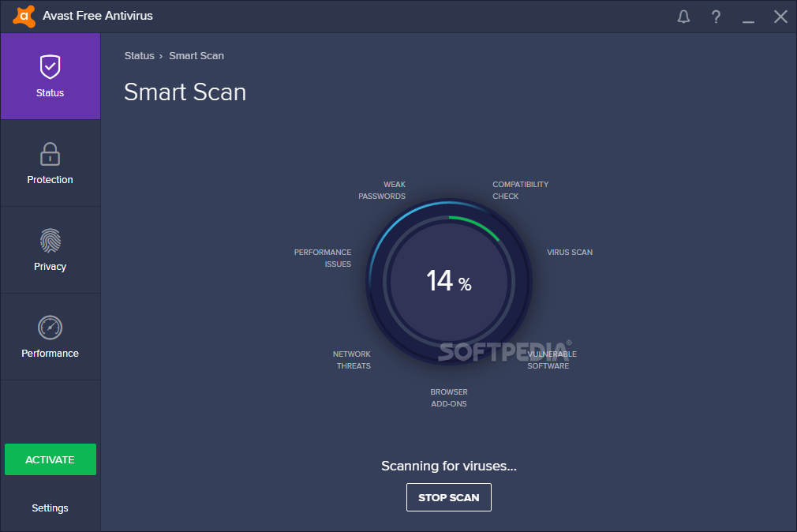Image resolution: width=797 pixels, height=532 pixels.
Task: Go back to Status via breadcrumb
Action: (139, 56)
